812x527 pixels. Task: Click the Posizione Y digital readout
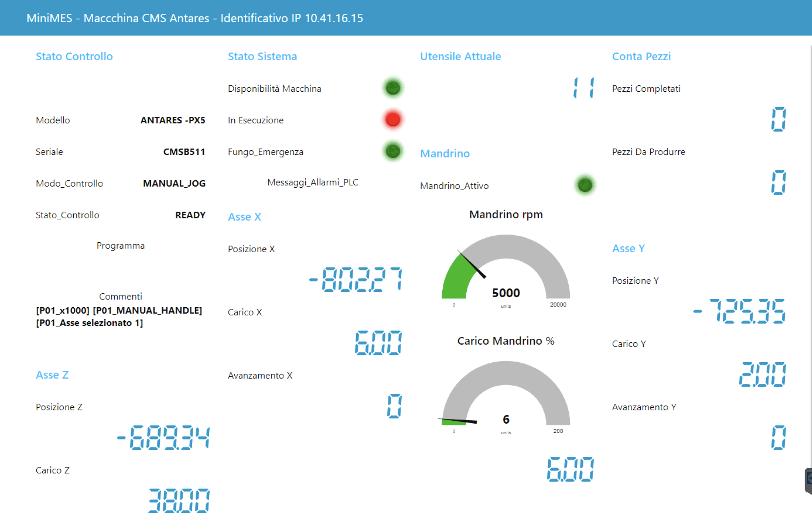pyautogui.click(x=739, y=311)
